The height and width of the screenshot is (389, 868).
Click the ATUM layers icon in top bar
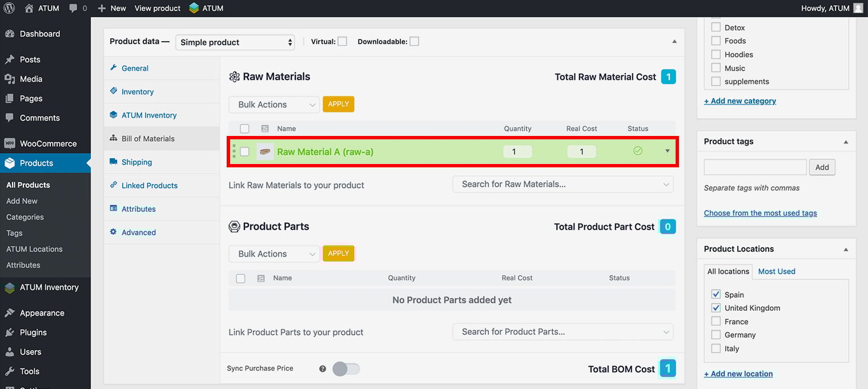[x=194, y=8]
